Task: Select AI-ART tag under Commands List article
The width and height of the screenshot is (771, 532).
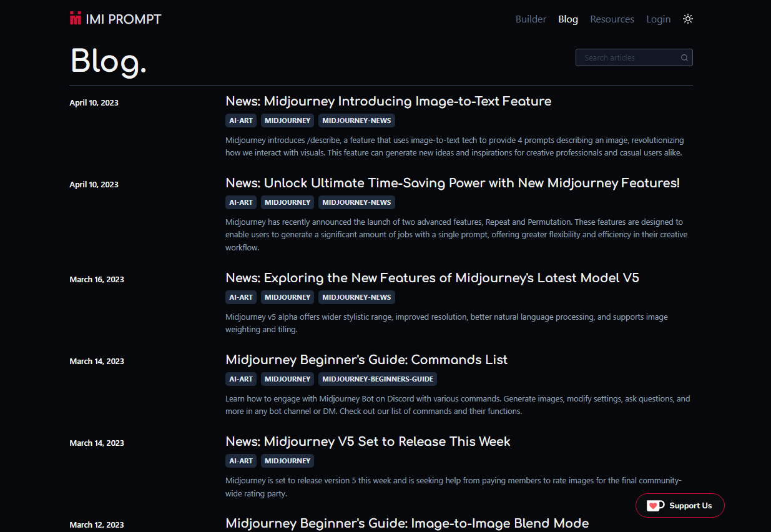Action: point(241,379)
